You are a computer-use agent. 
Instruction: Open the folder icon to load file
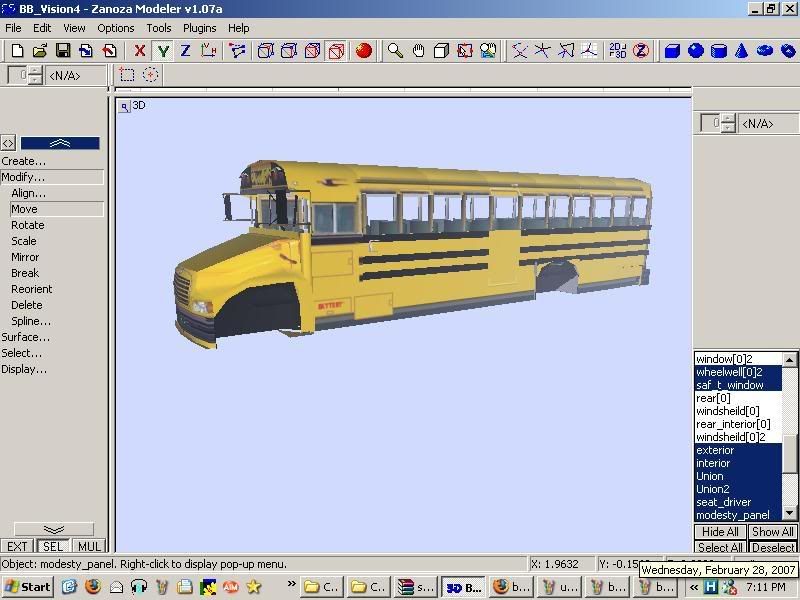[40, 51]
